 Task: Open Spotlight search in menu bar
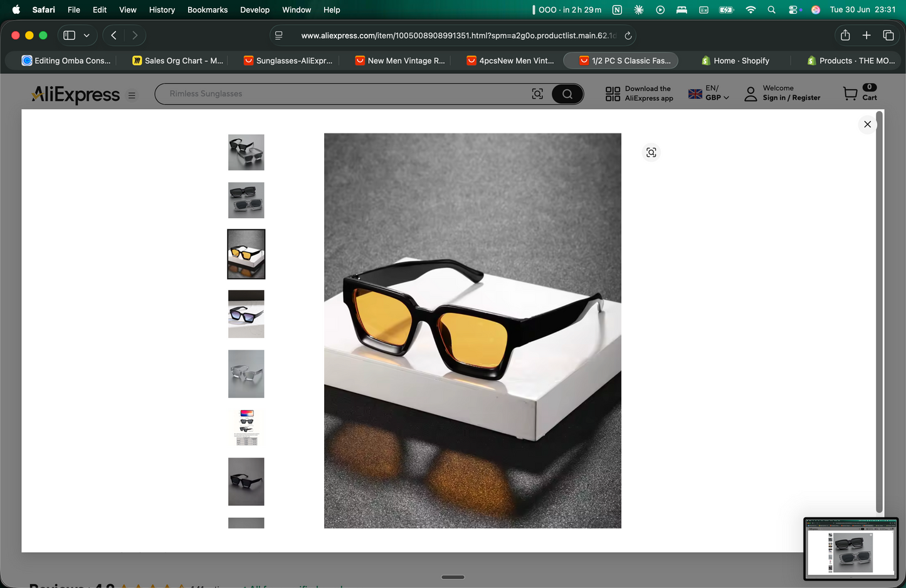772,9
